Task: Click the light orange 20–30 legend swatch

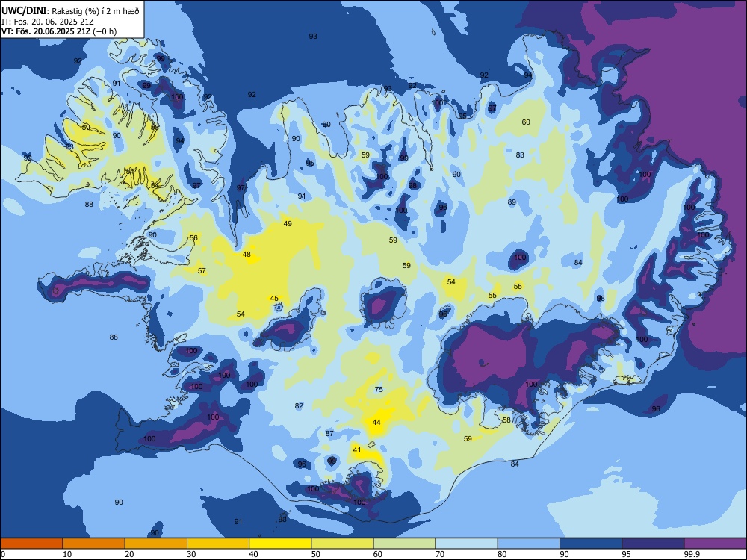Action: pos(156,544)
